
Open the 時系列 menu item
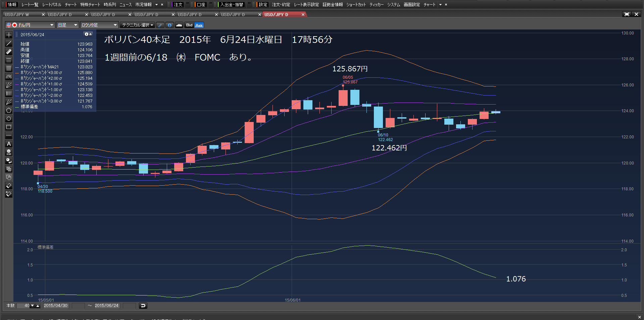click(x=110, y=5)
